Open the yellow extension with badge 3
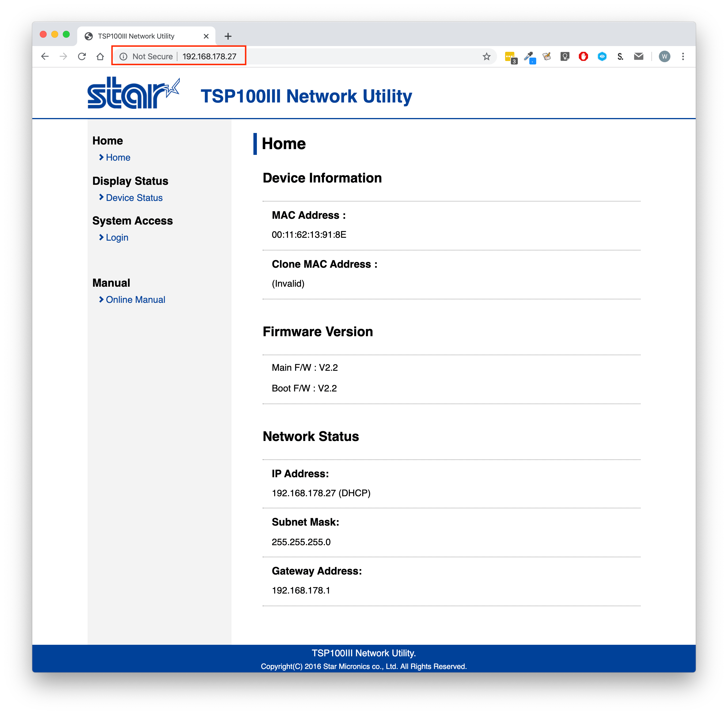 point(511,57)
